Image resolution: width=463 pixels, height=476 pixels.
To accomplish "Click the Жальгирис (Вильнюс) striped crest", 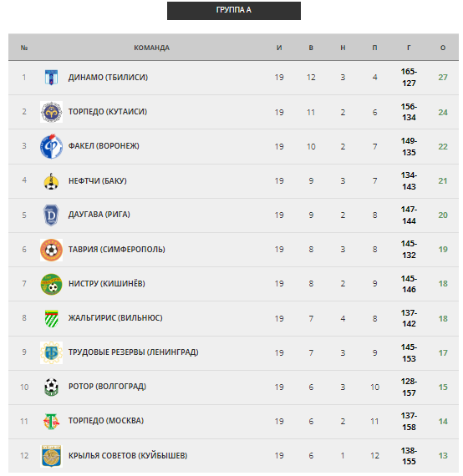I will [x=51, y=318].
